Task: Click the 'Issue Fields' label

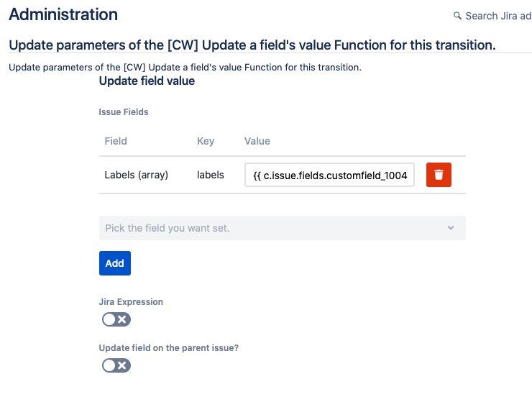Action: point(124,112)
